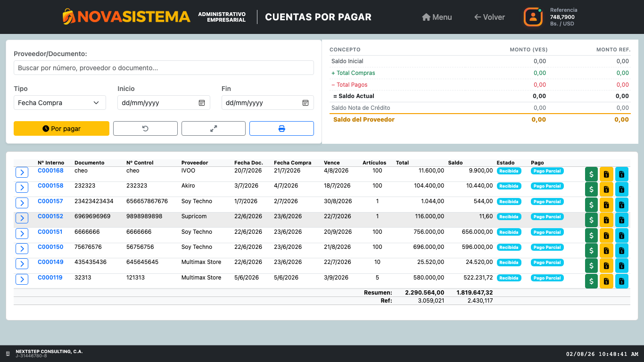644x362 pixels.
Task: Click Pago Parcial badge for C000151
Action: click(547, 232)
